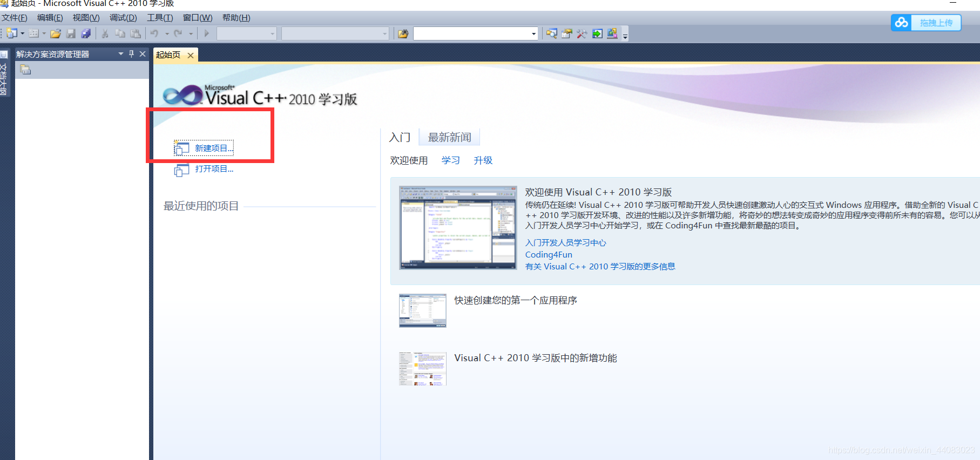This screenshot has width=980, height=460.
Task: Click the new project icon beside 新建项目
Action: [181, 148]
